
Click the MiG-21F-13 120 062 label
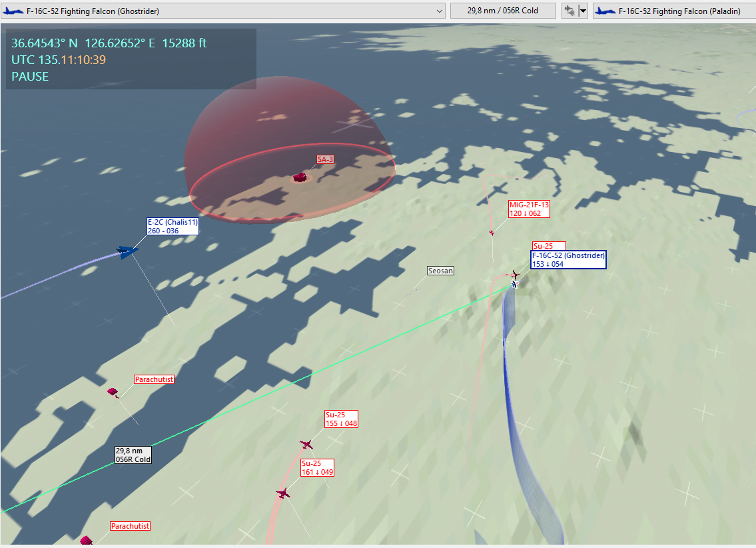click(x=529, y=209)
